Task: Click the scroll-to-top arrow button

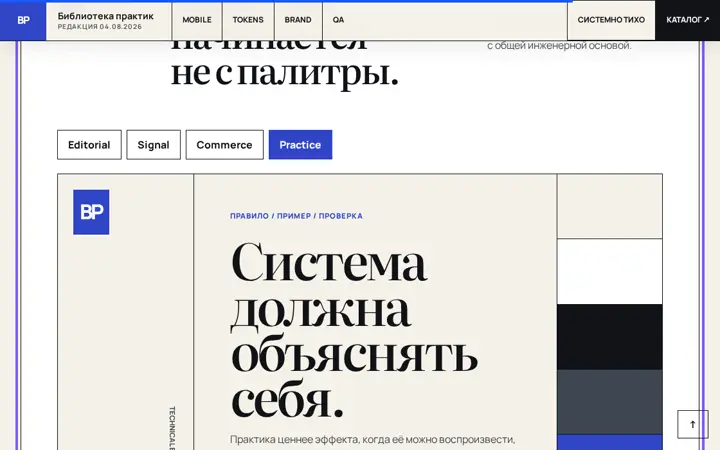Action: pos(693,424)
